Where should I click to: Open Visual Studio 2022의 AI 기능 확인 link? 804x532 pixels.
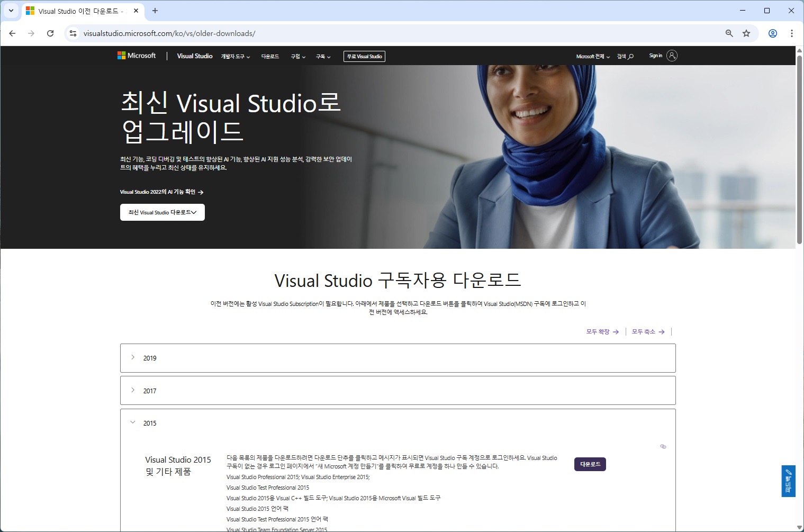pos(162,192)
